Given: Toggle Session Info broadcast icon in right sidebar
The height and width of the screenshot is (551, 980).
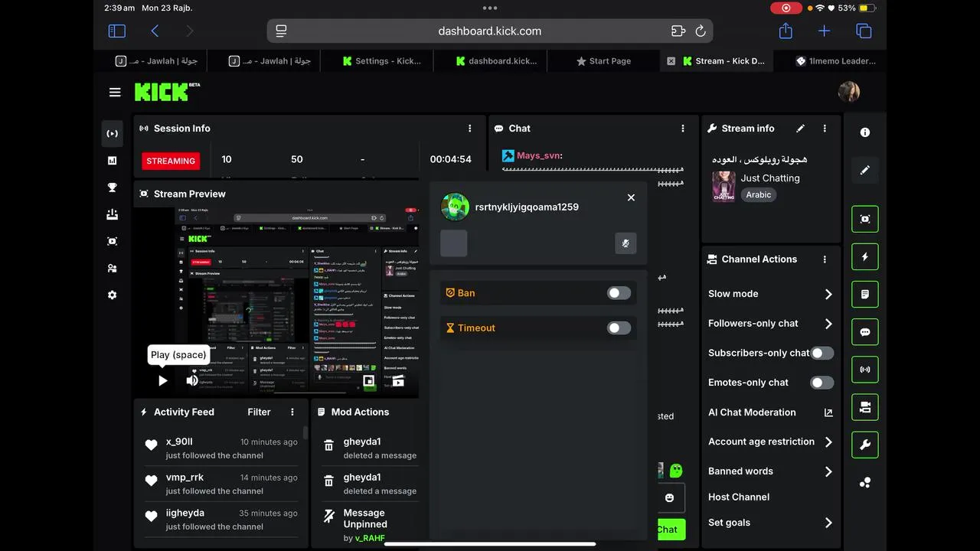Looking at the screenshot, I should point(865,370).
